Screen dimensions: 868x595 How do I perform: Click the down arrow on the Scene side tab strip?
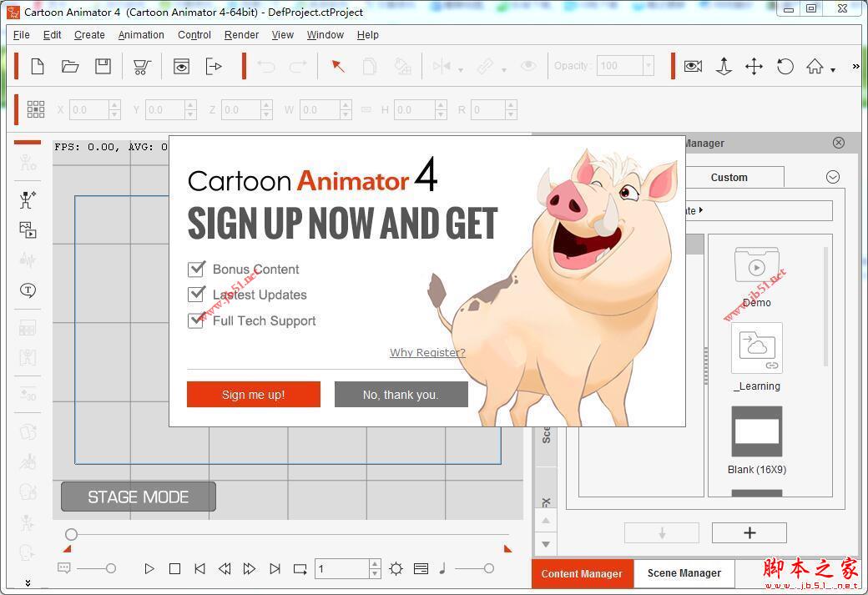(x=546, y=544)
